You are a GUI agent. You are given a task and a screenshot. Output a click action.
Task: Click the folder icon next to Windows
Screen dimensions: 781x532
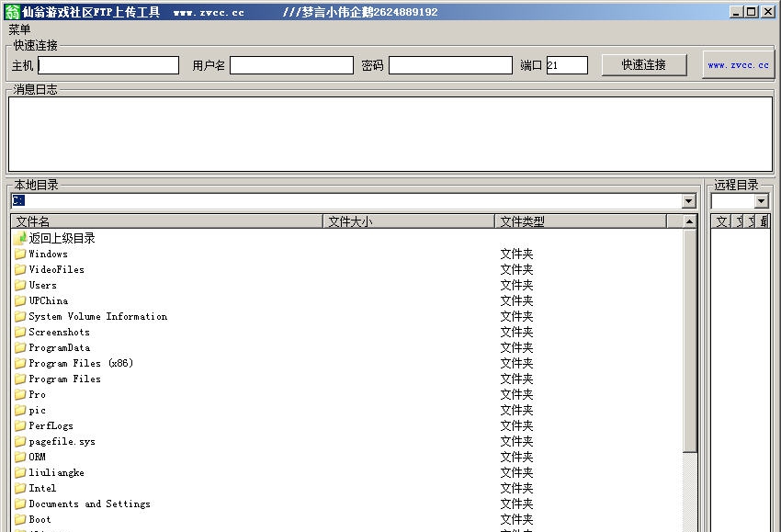click(20, 255)
